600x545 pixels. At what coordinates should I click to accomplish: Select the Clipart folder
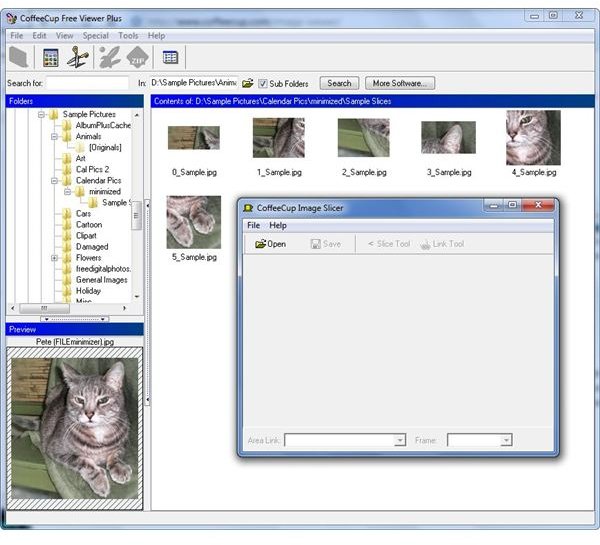[x=86, y=236]
